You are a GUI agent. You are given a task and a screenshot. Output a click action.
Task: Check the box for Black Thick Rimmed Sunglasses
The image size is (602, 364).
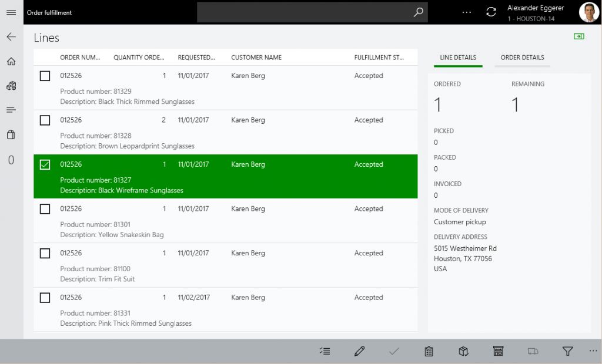click(45, 76)
